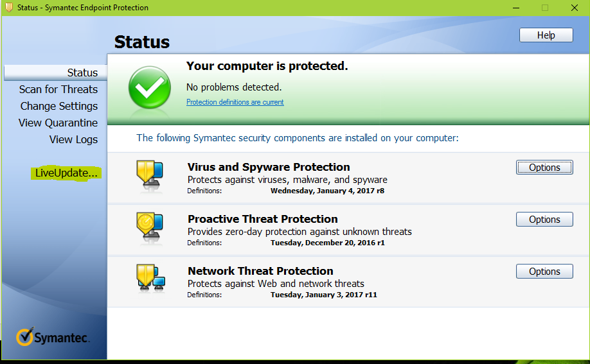Open Change Settings in the sidebar
Screen dimensions: 590x364
59,106
